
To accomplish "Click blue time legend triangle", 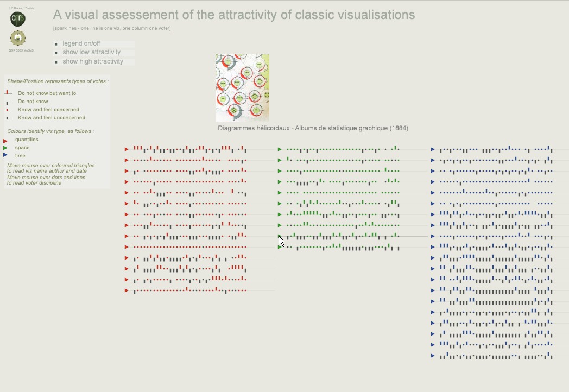I will point(5,155).
